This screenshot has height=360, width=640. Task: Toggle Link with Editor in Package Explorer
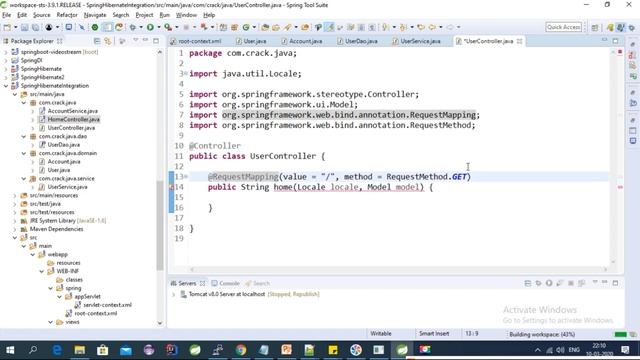coord(108,41)
